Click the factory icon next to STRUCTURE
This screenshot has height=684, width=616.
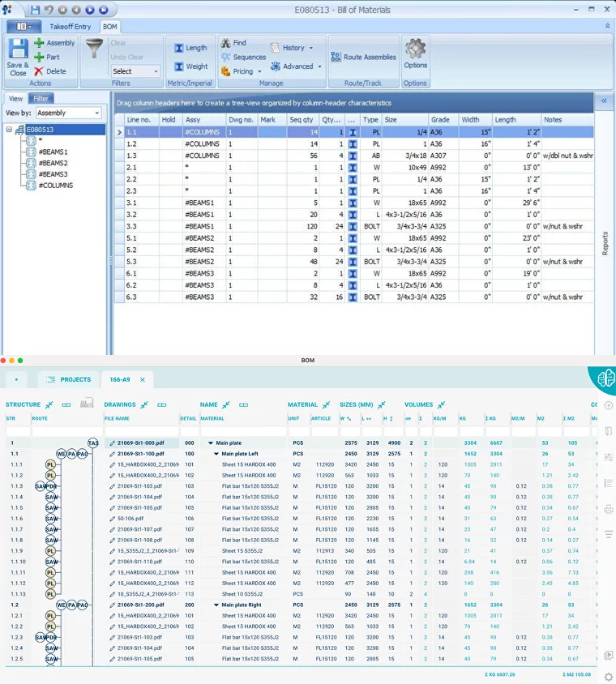87,404
